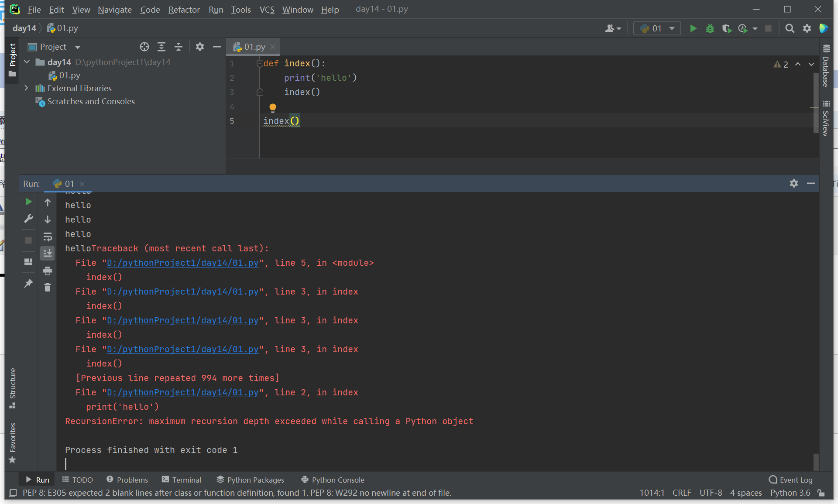Switch to the Terminal tool window tab
The height and width of the screenshot is (504, 838).
point(182,480)
